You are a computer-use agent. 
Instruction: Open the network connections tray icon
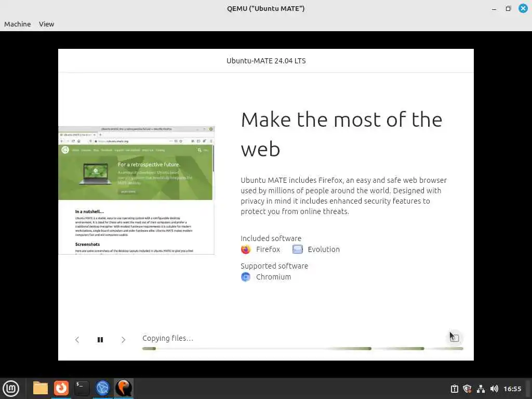(x=481, y=389)
